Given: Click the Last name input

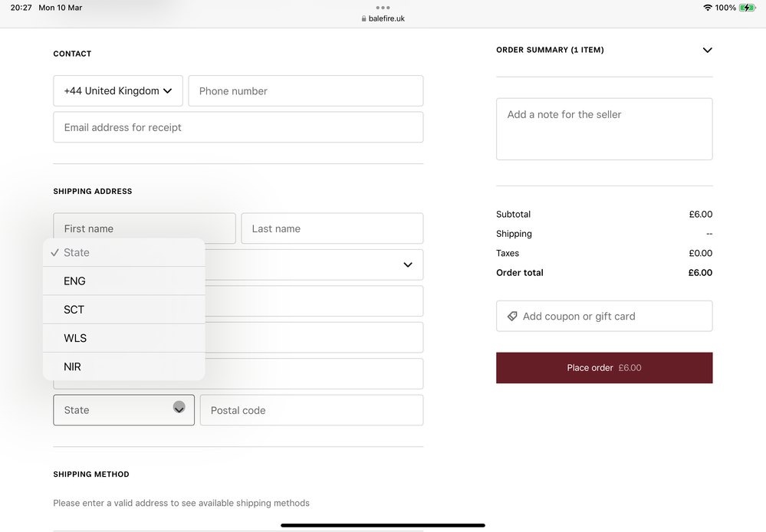Looking at the screenshot, I should tap(332, 228).
